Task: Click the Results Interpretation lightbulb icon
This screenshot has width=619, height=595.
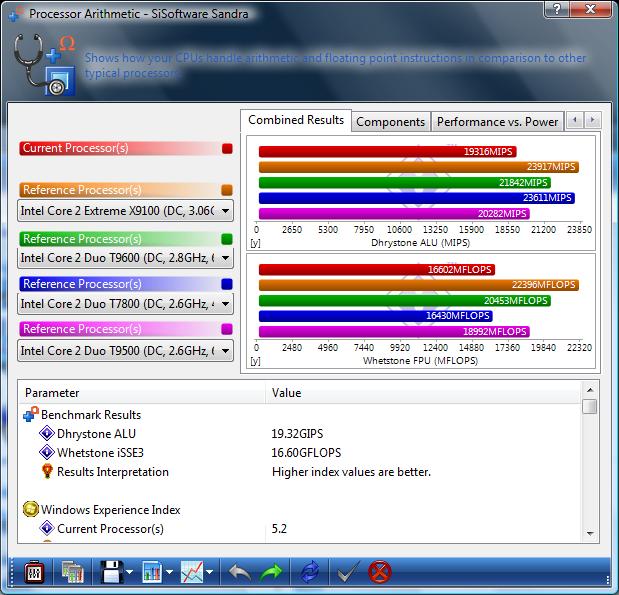Action: pos(47,471)
